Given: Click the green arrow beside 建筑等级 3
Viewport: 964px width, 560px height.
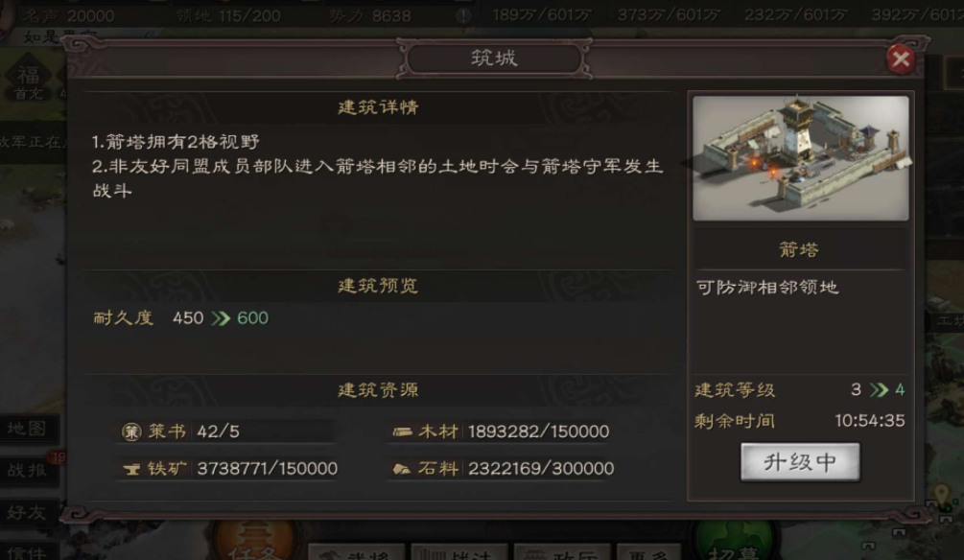Looking at the screenshot, I should click(880, 389).
